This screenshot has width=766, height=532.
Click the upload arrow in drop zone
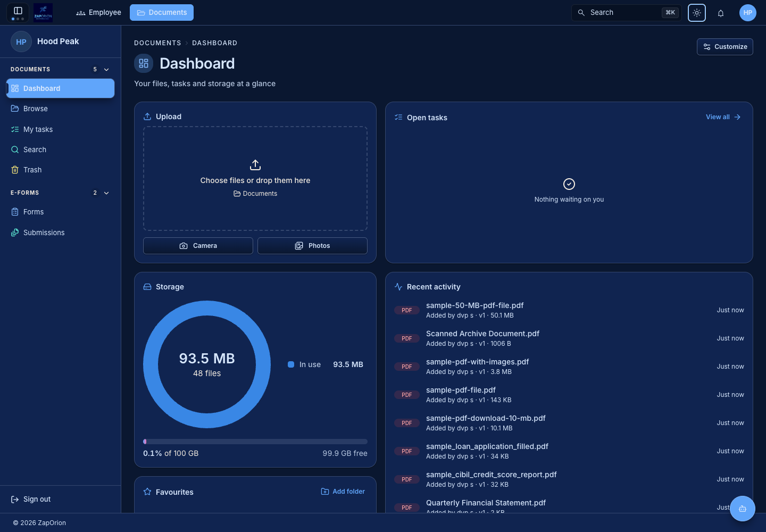click(x=255, y=165)
